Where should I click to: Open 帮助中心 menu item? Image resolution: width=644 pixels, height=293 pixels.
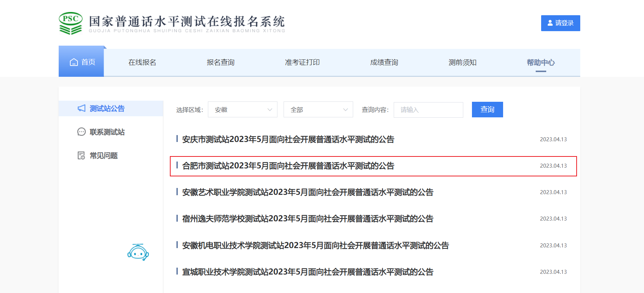click(541, 62)
